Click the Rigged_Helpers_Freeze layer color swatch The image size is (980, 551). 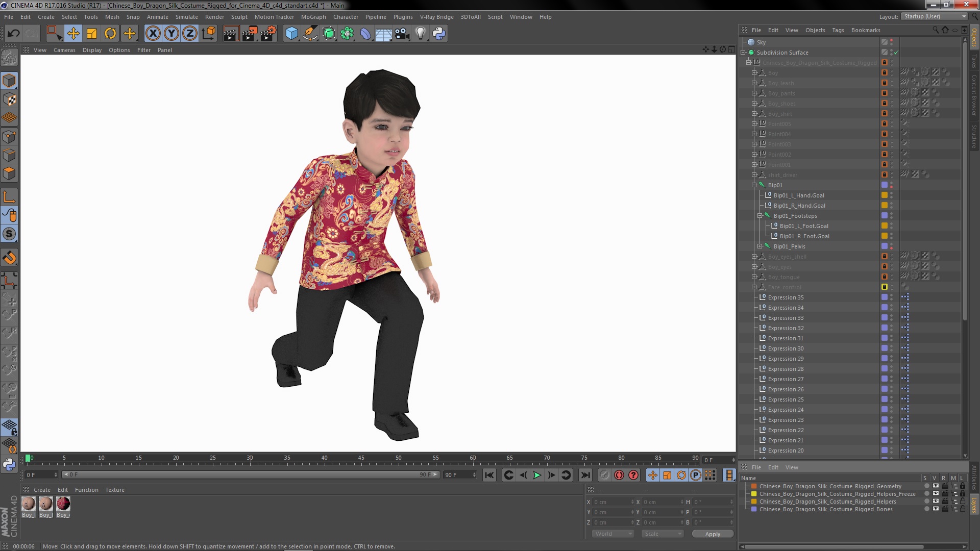[x=754, y=494]
